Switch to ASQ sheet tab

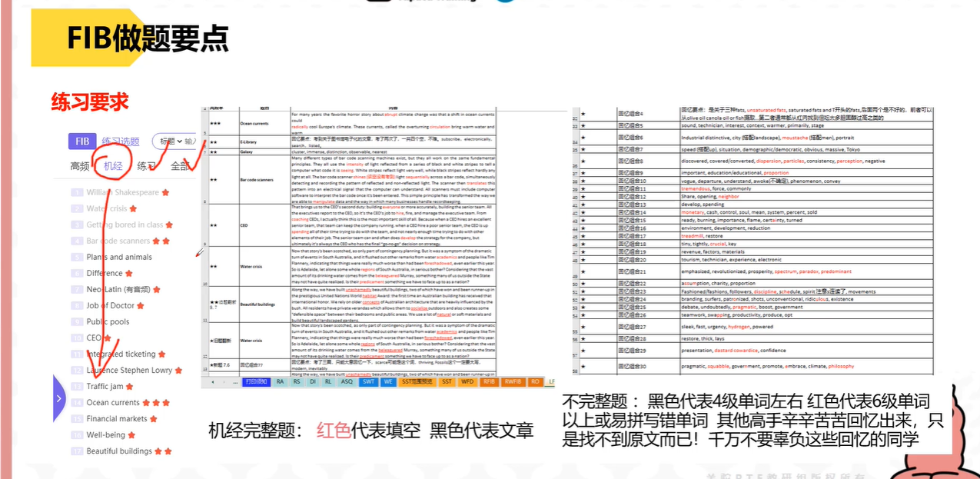coord(347,381)
